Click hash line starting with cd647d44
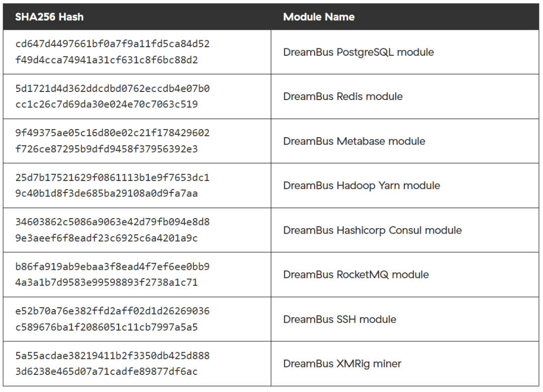The height and width of the screenshot is (392, 543). [113, 44]
